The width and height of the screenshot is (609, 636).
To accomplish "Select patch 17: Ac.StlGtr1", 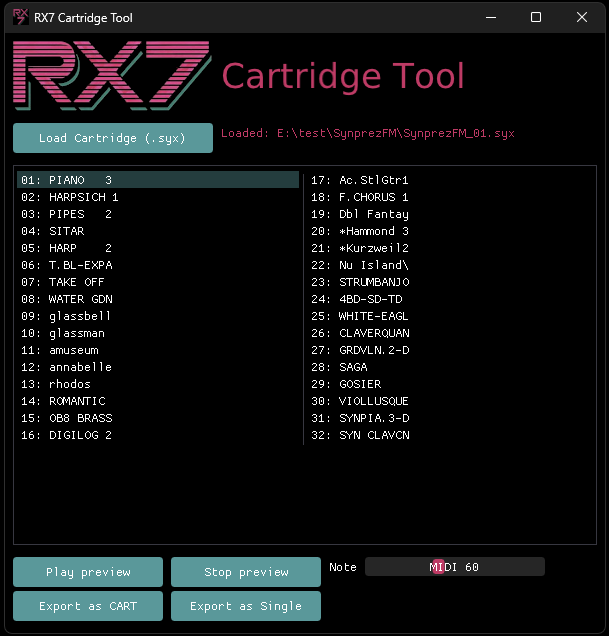I will (x=450, y=180).
